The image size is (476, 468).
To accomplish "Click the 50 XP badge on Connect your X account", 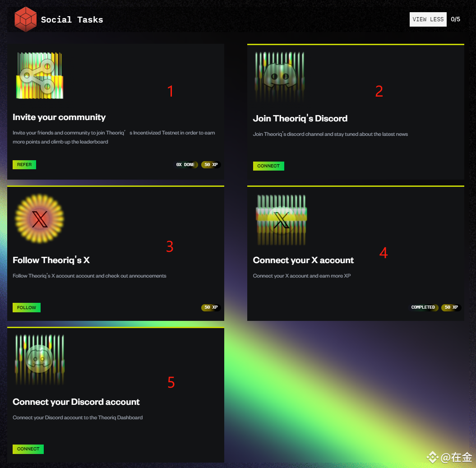I will pos(451,307).
